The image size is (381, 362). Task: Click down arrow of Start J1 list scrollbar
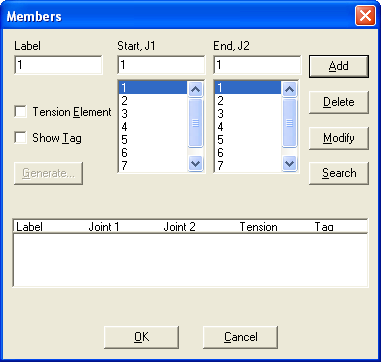(196, 164)
